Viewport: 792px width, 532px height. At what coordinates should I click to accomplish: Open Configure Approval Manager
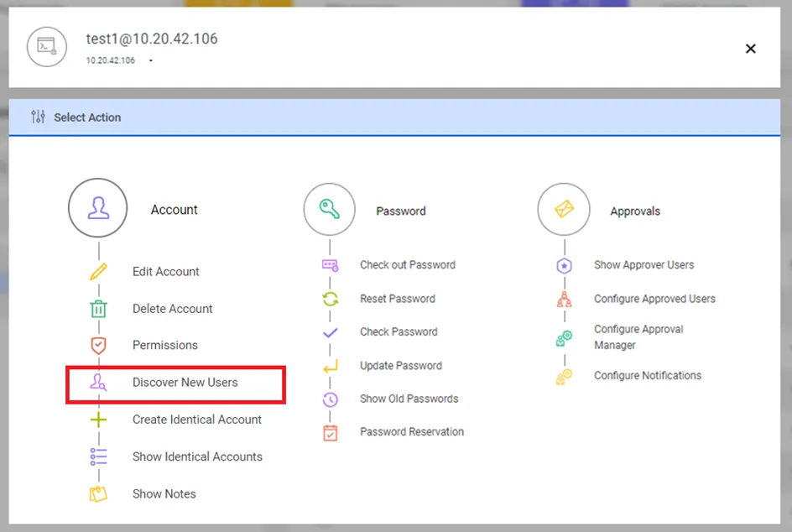point(638,337)
